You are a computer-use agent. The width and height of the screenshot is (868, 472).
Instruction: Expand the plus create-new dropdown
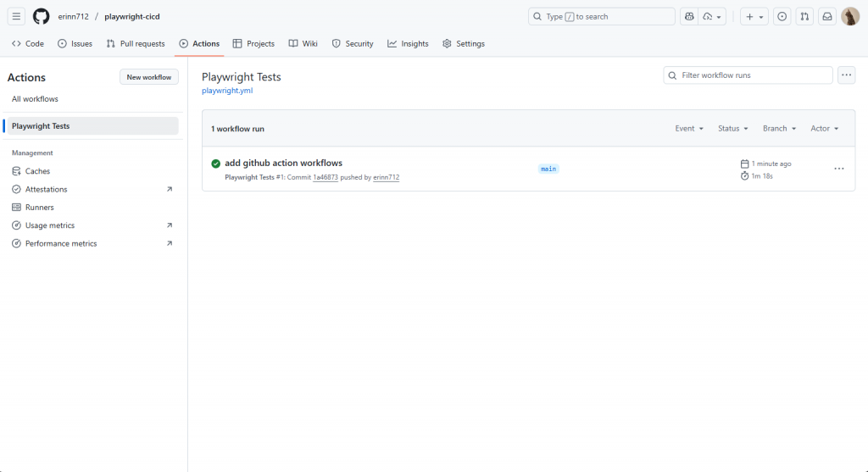754,17
